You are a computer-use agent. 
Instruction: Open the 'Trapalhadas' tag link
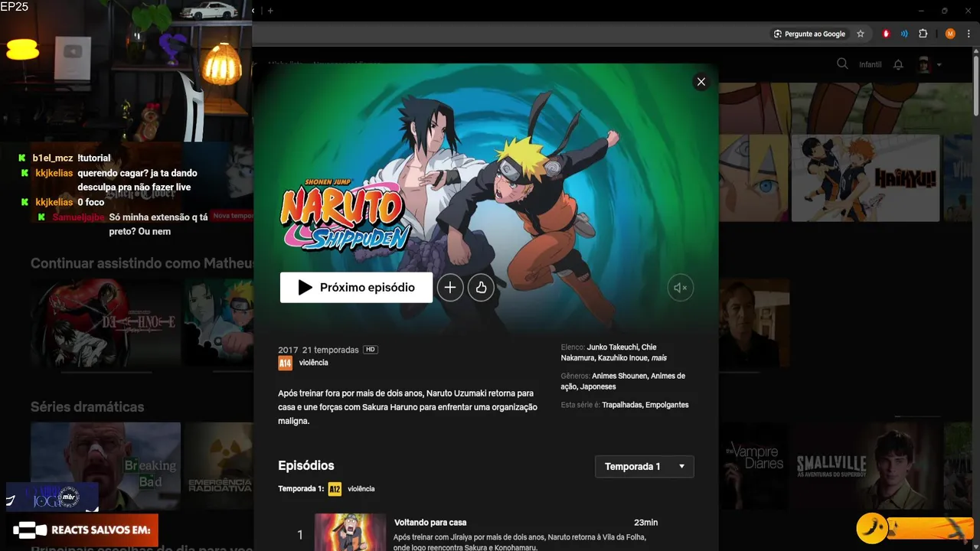(622, 405)
